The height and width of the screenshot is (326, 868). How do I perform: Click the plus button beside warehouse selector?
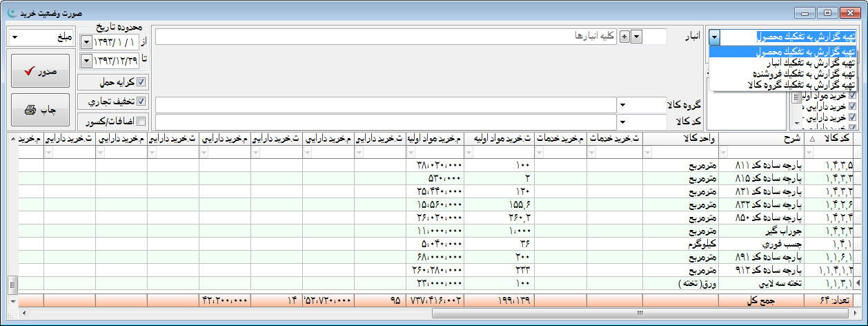(625, 37)
